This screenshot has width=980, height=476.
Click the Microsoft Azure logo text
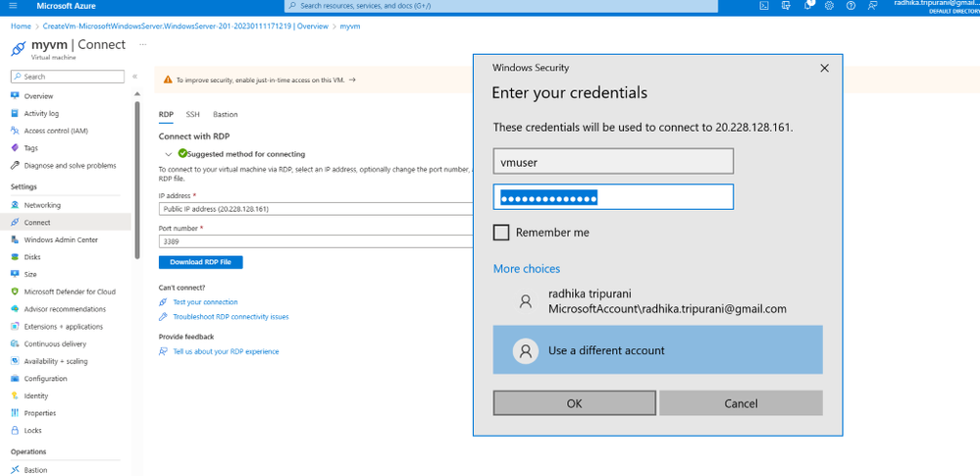click(67, 6)
